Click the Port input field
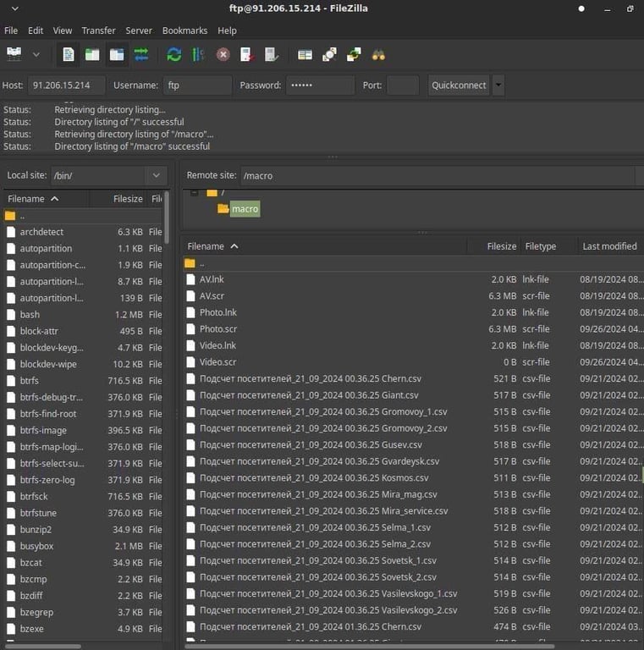The image size is (644, 650). 403,85
